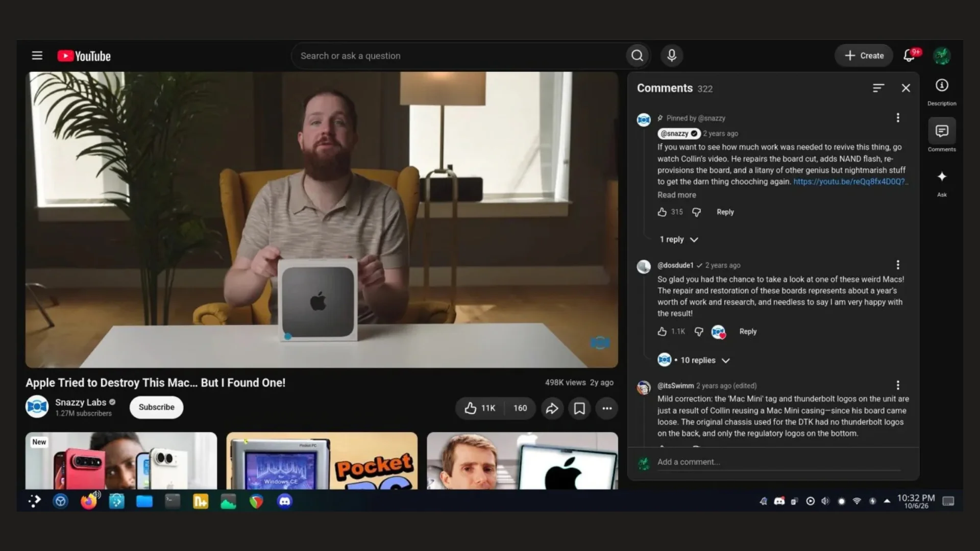Open the notifications bell
980x551 pixels.
pyautogui.click(x=910, y=56)
